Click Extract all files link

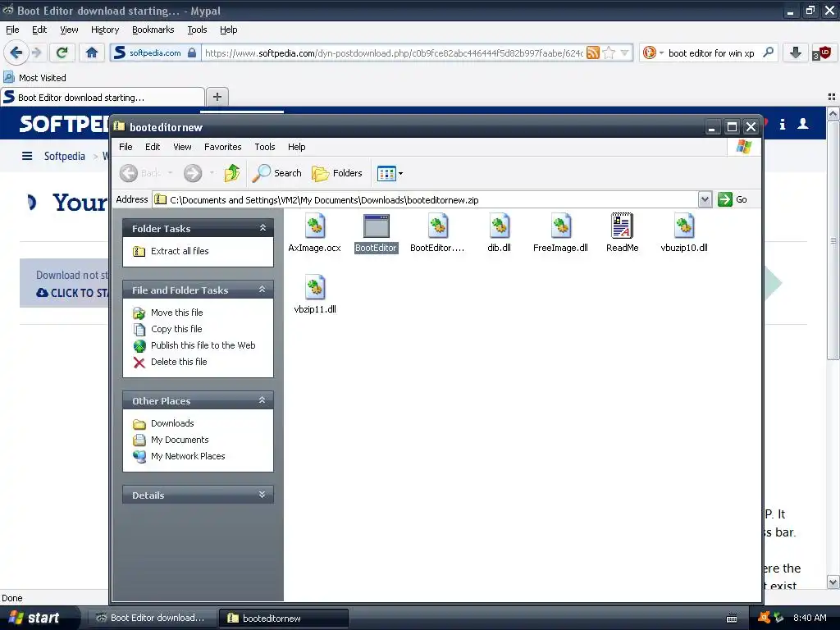(x=180, y=251)
